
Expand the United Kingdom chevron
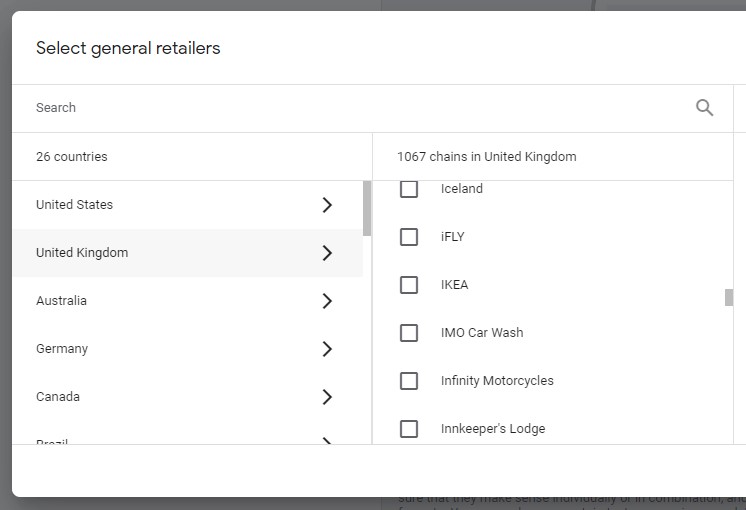[327, 253]
